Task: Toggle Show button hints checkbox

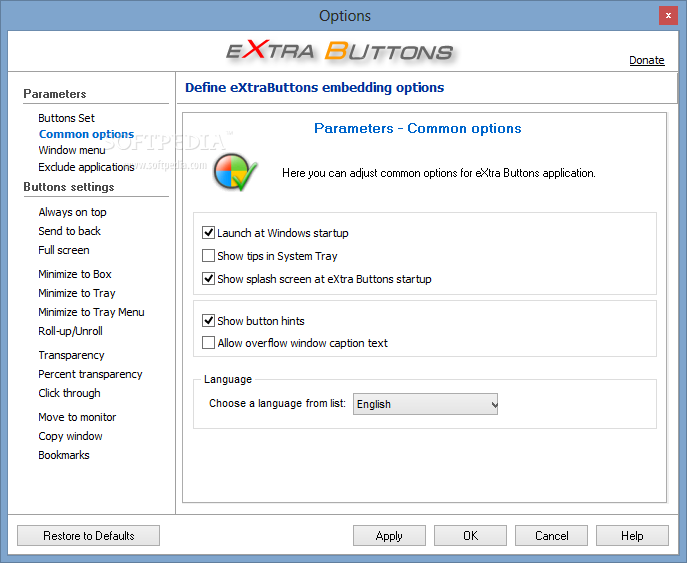Action: tap(208, 321)
